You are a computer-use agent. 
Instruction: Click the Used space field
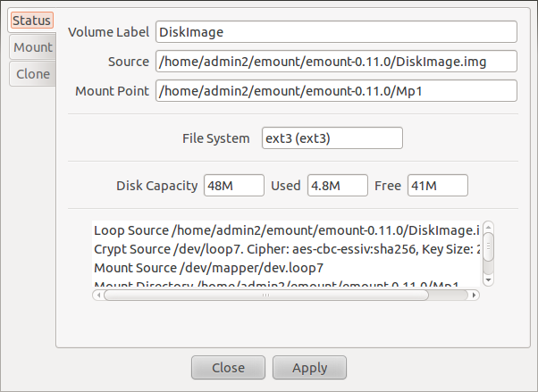tap(337, 186)
